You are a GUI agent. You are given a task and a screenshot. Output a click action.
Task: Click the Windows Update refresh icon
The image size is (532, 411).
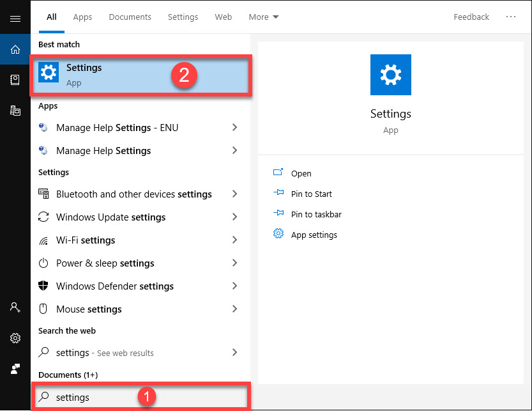[43, 217]
